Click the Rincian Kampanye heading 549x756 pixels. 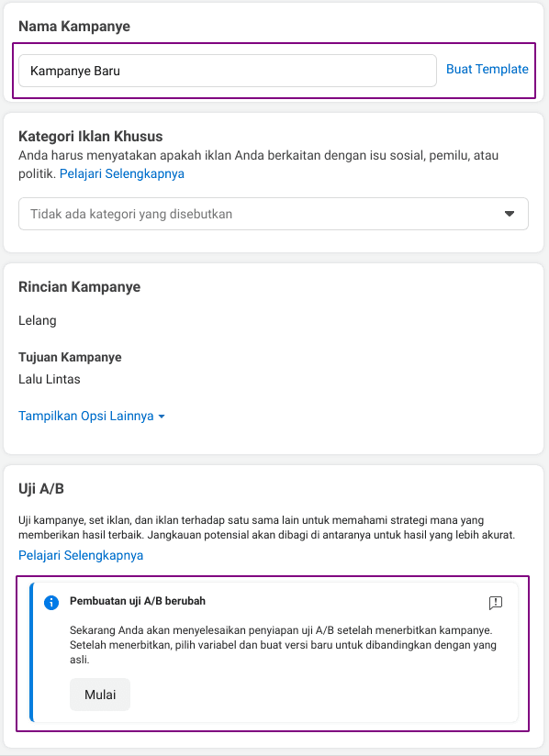[x=80, y=287]
